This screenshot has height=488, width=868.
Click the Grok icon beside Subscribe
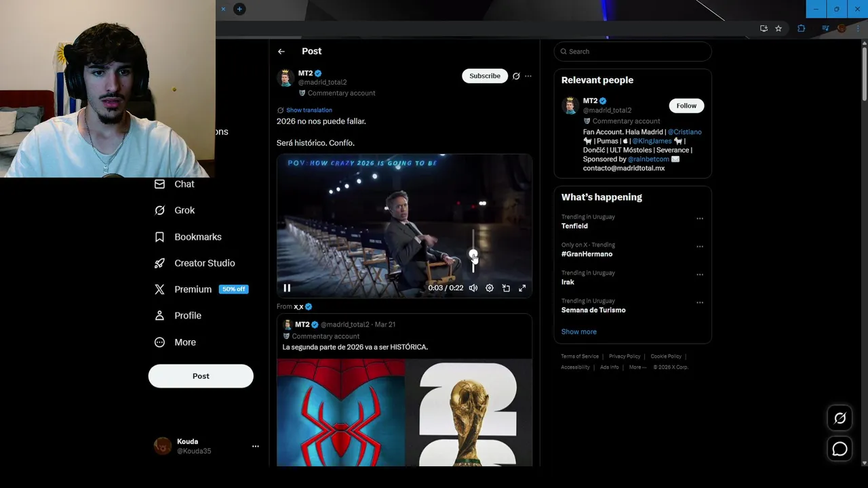(x=516, y=76)
